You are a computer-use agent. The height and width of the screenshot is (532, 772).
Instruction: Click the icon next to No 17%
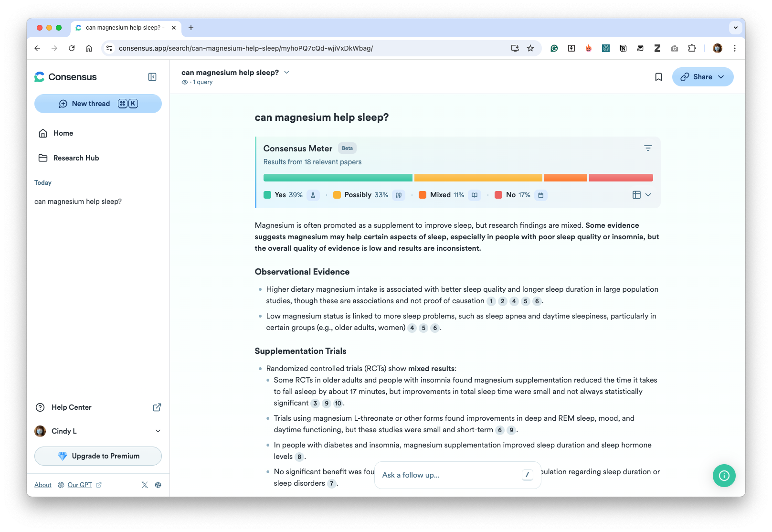(540, 195)
